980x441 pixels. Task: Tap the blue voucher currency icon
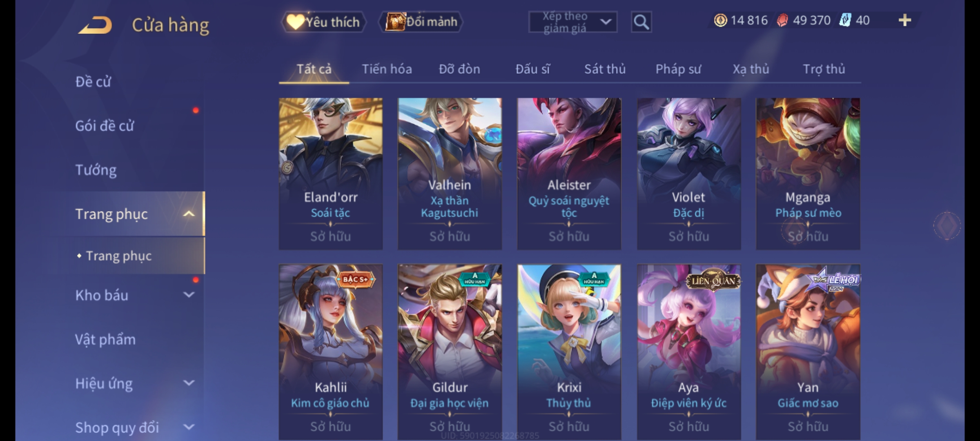coord(845,20)
